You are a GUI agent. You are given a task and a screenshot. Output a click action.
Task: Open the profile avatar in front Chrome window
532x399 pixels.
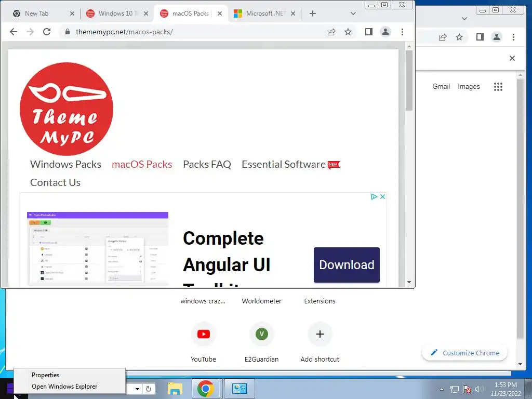(x=385, y=32)
